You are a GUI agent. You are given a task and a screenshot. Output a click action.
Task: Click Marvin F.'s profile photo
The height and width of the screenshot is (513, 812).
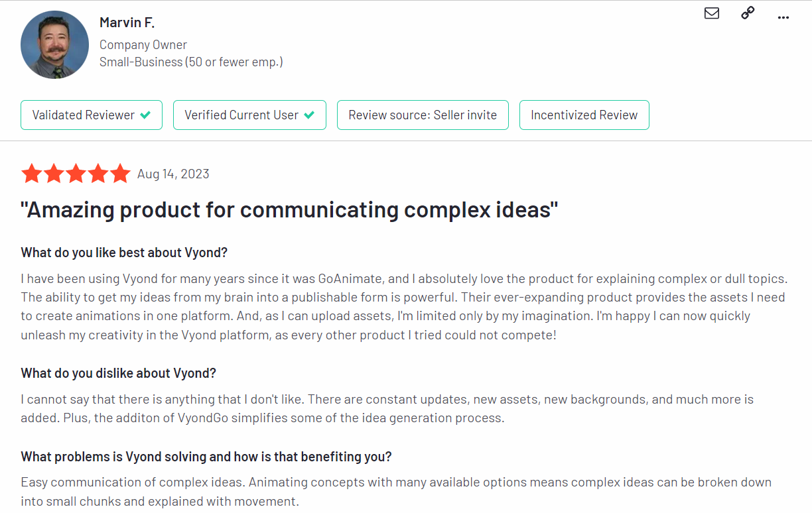(x=55, y=45)
